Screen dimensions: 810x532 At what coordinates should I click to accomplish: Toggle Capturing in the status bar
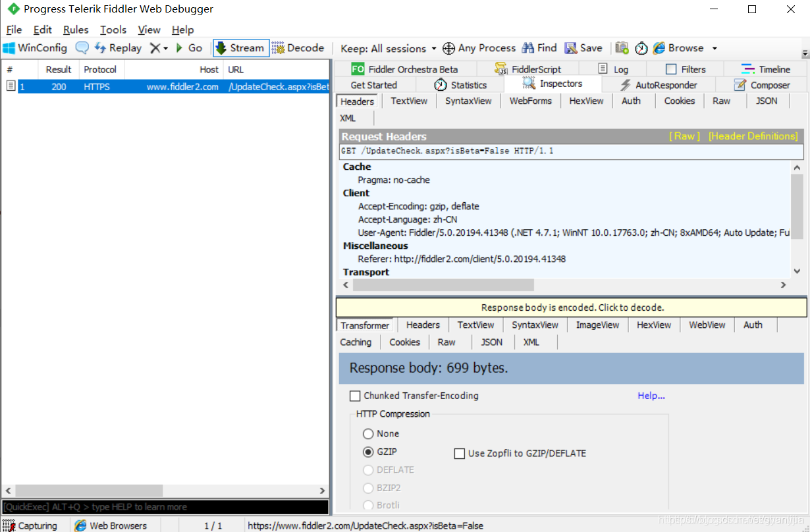coord(30,525)
